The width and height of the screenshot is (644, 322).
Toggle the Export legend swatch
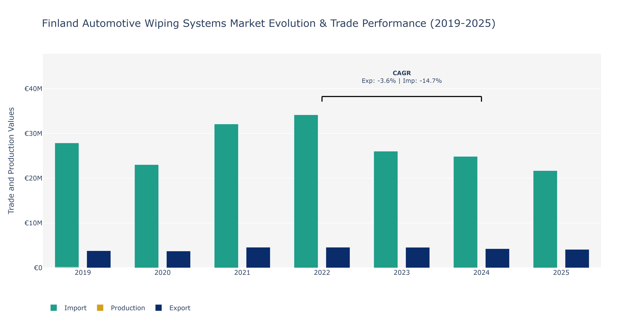(158, 308)
